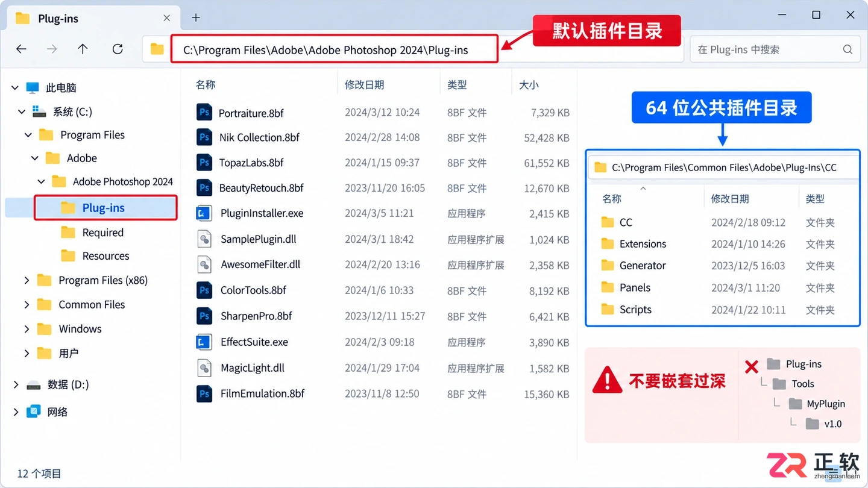Select the Portraiture.8bf file icon
This screenshot has height=488, width=868.
point(204,113)
